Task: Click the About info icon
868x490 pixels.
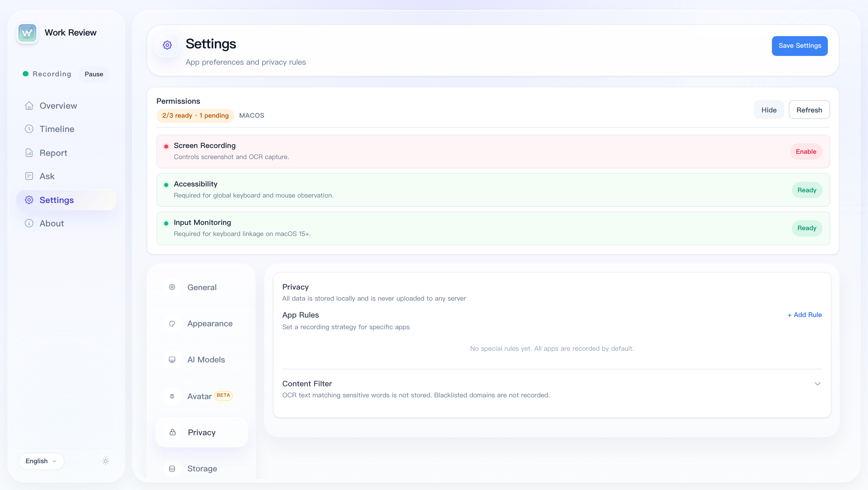Action: point(29,223)
